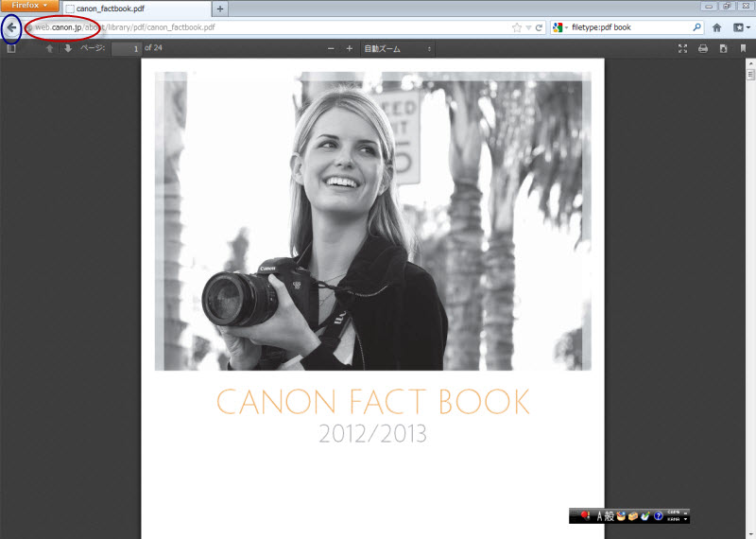Run search with the magnifier icon
This screenshot has width=756, height=539.
696,27
